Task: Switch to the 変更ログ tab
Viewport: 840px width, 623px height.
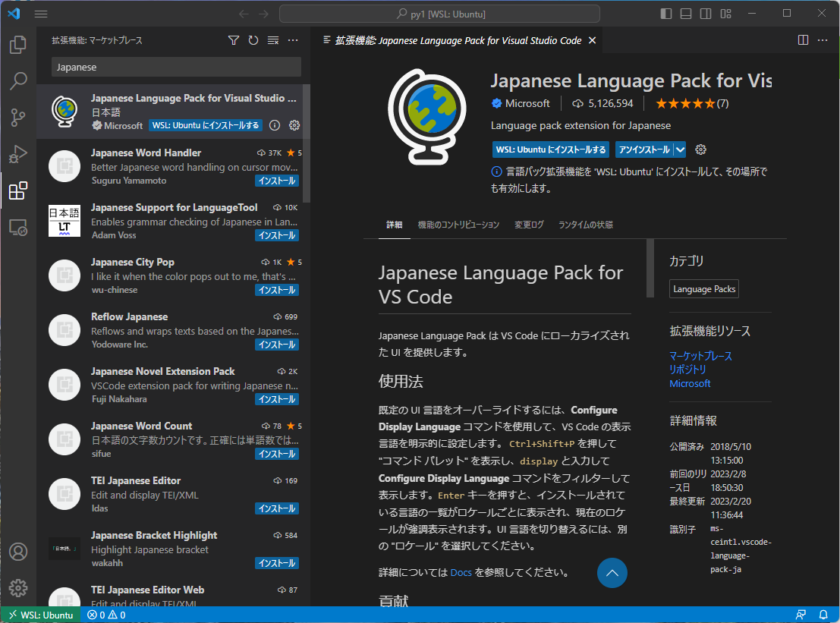Action: point(529,225)
